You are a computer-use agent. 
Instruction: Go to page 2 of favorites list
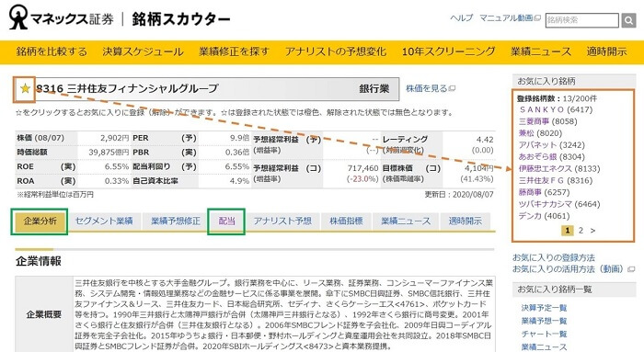(581, 231)
